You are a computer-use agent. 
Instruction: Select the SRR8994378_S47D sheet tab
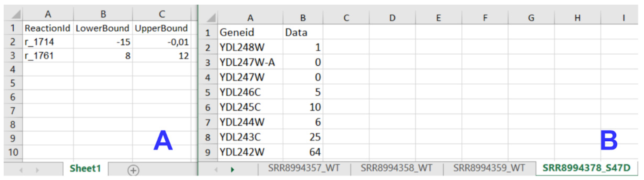click(586, 168)
